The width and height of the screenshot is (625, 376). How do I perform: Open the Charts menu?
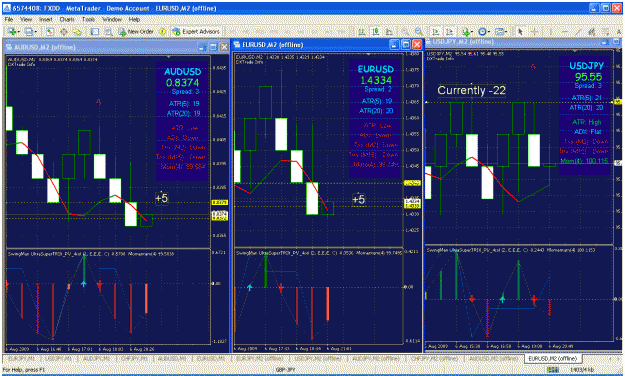[x=67, y=19]
